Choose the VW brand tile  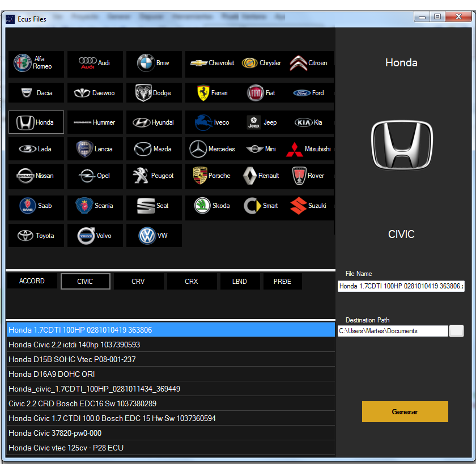pos(154,236)
